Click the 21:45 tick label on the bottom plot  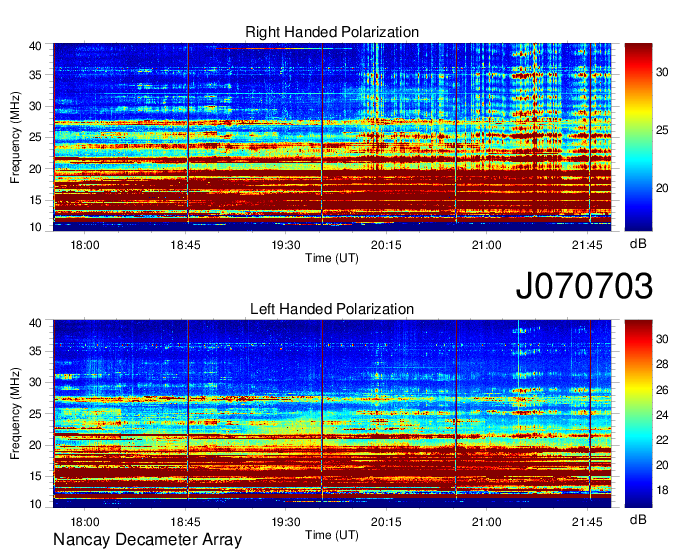click(x=587, y=522)
